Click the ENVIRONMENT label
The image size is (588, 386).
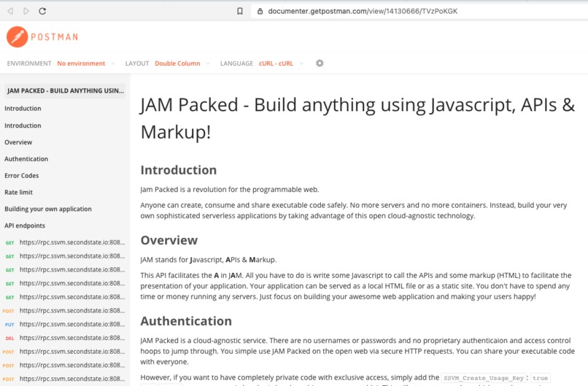(x=29, y=63)
